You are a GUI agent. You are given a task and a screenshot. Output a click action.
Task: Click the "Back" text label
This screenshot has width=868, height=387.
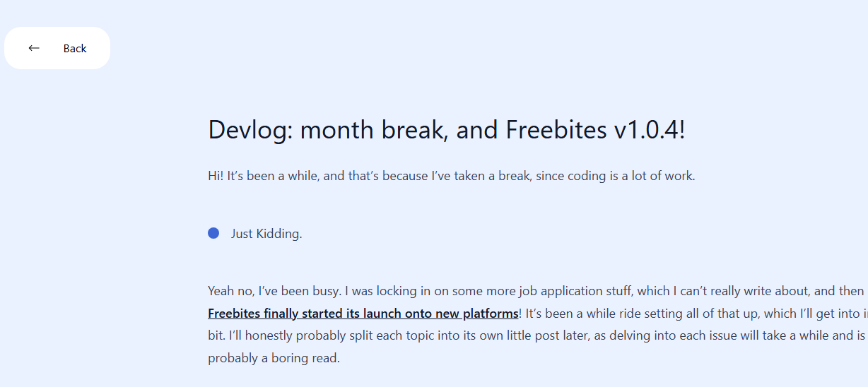[75, 48]
